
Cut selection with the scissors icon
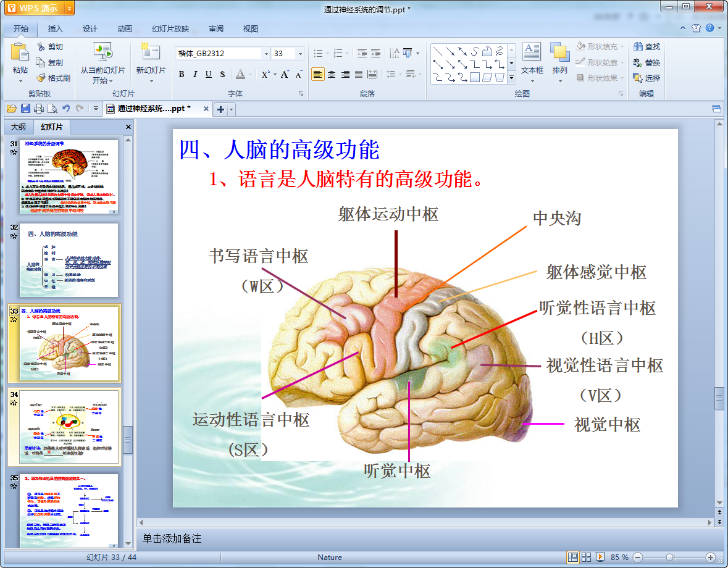point(41,46)
